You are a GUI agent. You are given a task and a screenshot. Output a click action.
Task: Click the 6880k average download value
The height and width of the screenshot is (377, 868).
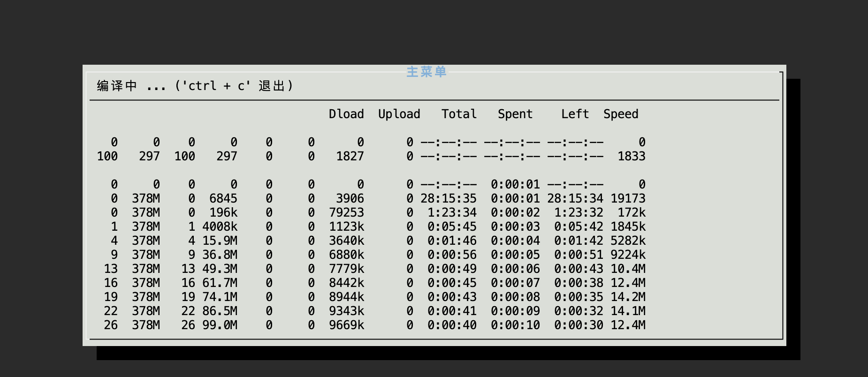346,255
